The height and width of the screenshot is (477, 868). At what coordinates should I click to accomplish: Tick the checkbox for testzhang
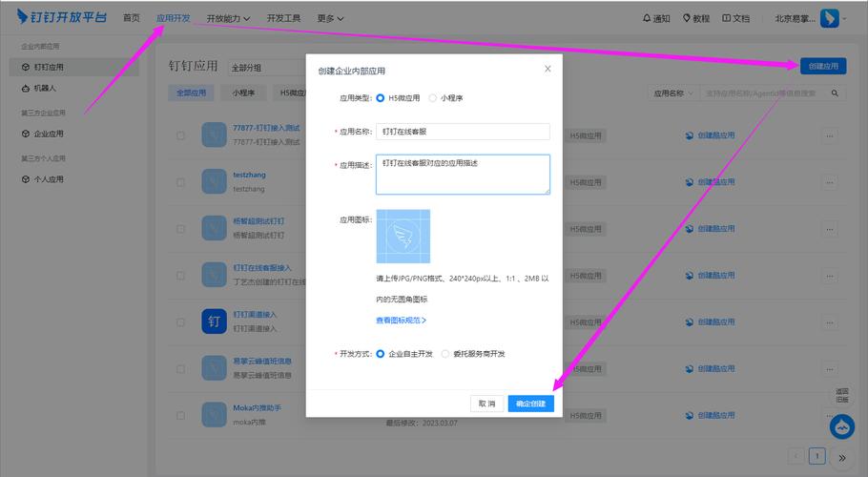click(x=180, y=182)
